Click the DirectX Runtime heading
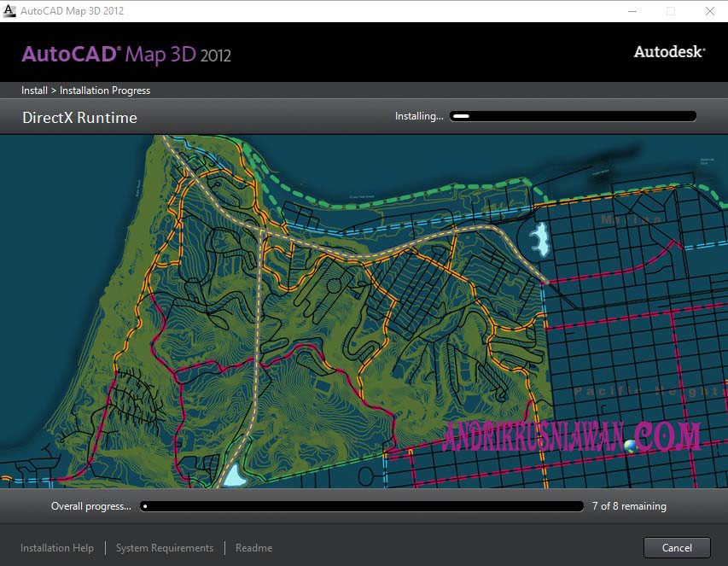Screen dimensions: 728x566 click(x=79, y=117)
